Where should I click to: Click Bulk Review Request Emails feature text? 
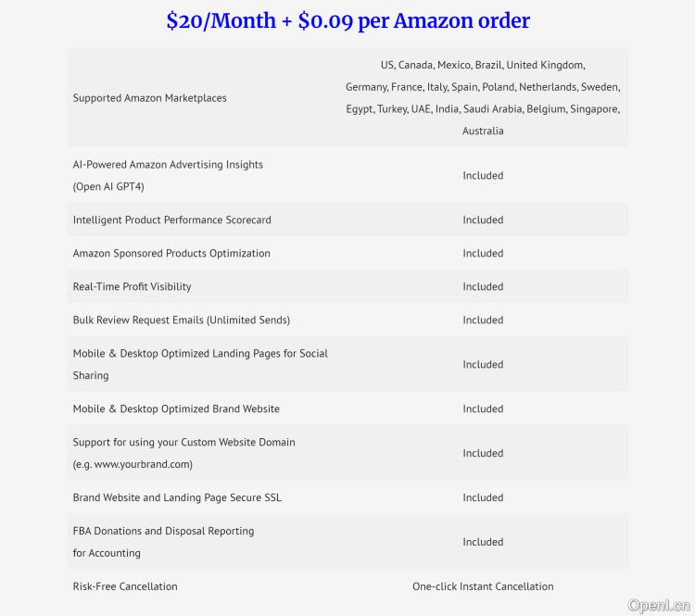click(x=181, y=321)
